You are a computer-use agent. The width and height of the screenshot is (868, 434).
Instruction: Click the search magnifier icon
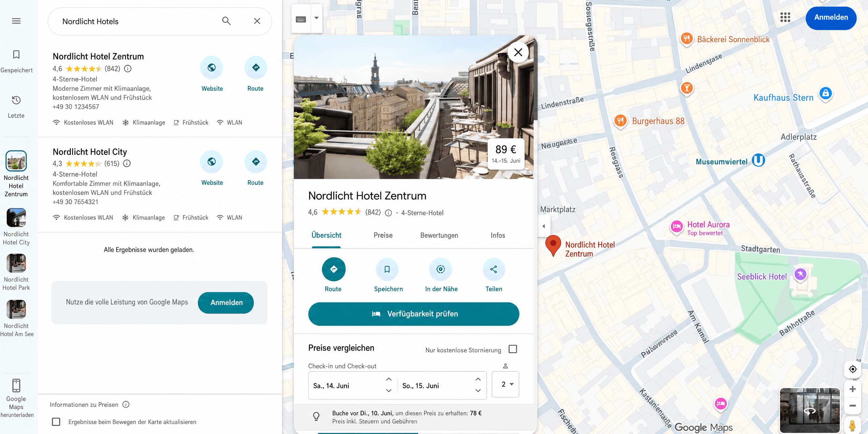coord(227,21)
